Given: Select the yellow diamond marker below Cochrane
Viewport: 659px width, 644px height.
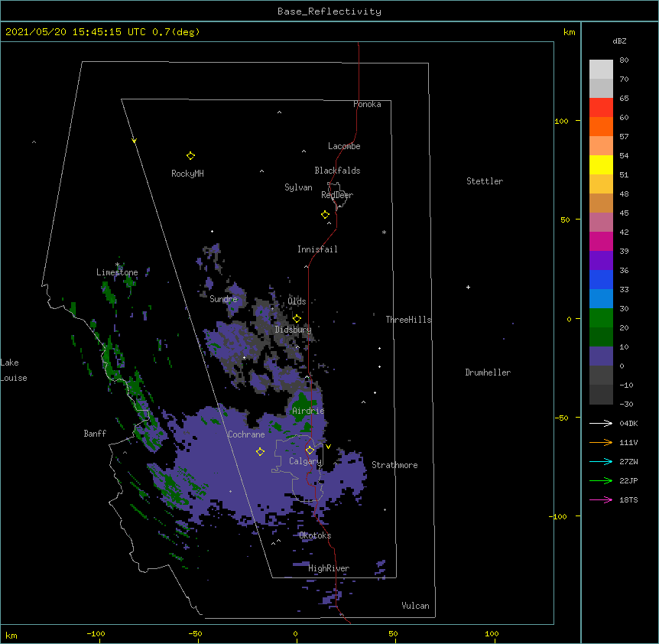Looking at the screenshot, I should pos(260,452).
